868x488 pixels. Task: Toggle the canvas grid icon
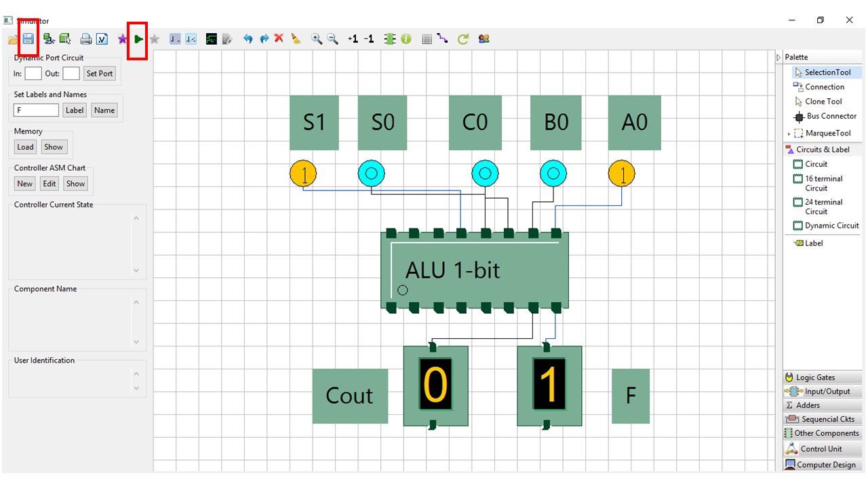click(427, 39)
